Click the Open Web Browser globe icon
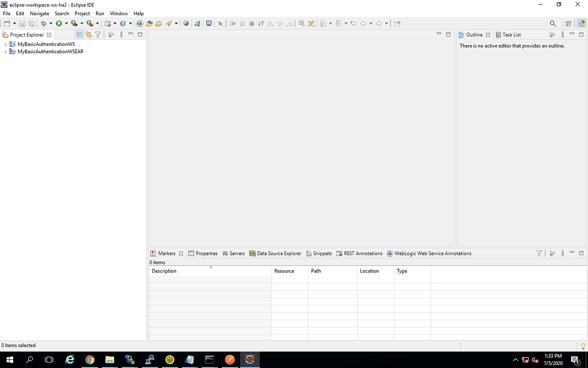 pos(186,24)
